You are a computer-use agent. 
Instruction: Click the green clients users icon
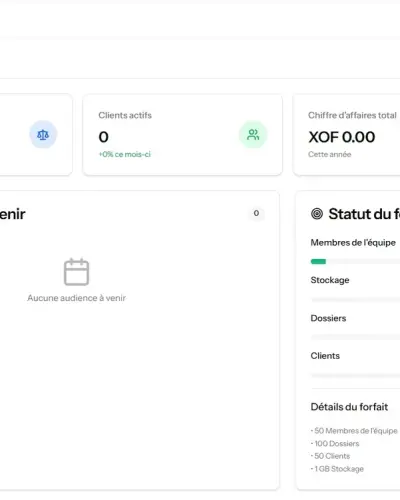253,135
